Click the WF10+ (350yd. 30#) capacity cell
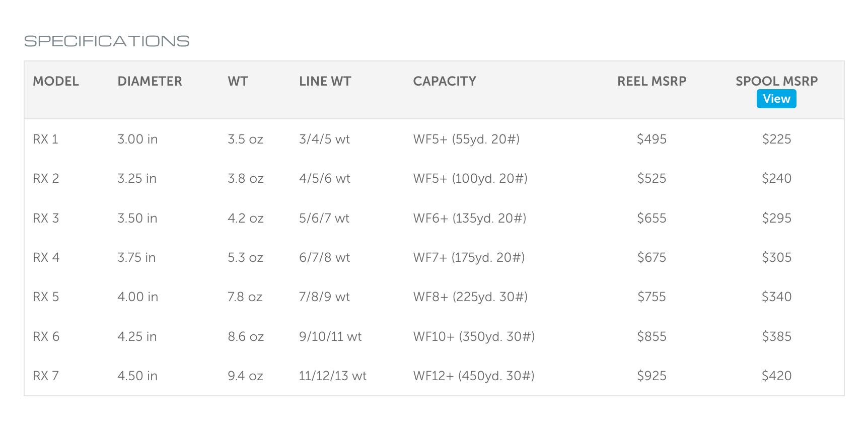The image size is (868, 427). point(474,336)
